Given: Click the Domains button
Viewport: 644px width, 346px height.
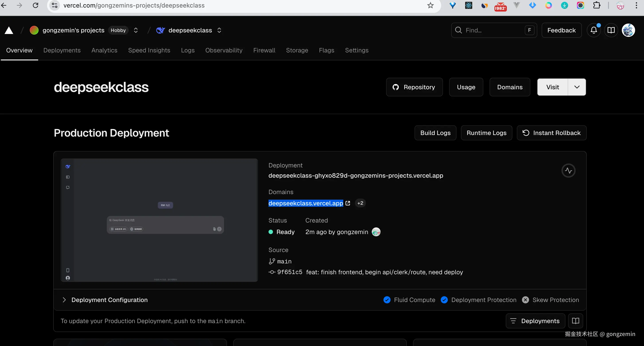Looking at the screenshot, I should tap(510, 87).
